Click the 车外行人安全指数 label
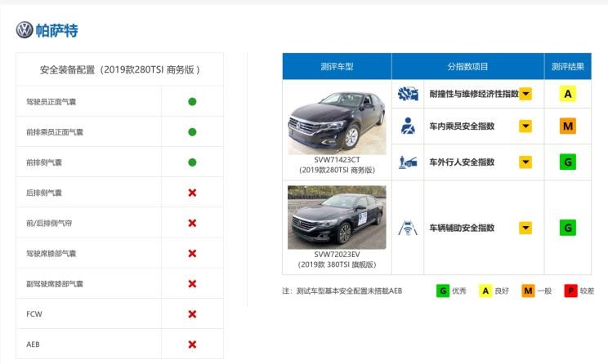The image size is (608, 364). (462, 162)
